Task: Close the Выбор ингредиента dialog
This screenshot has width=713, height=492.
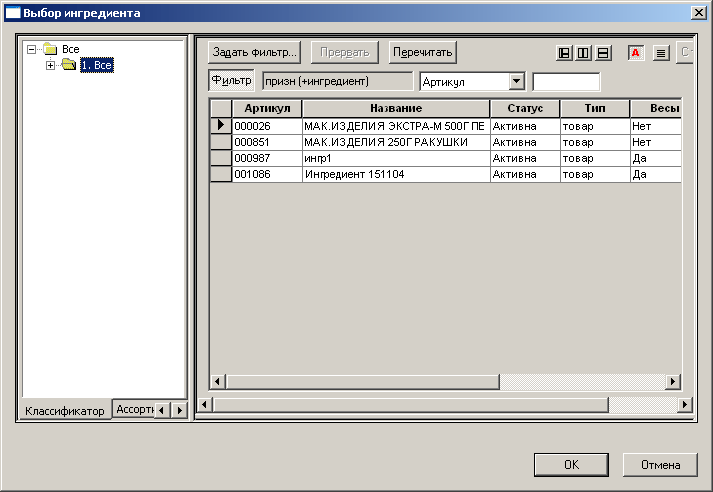Action: click(698, 13)
